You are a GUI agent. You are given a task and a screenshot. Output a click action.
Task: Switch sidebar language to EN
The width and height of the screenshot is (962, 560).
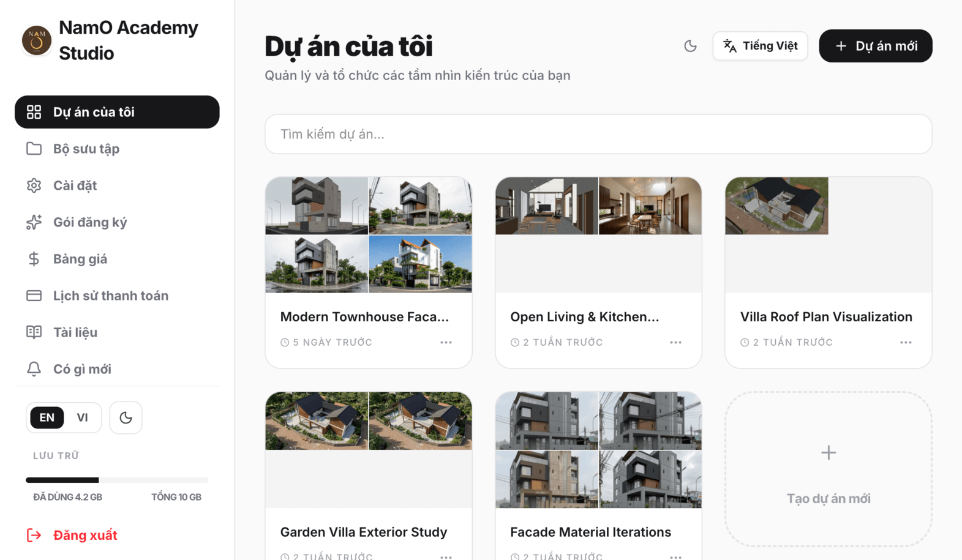click(x=47, y=417)
